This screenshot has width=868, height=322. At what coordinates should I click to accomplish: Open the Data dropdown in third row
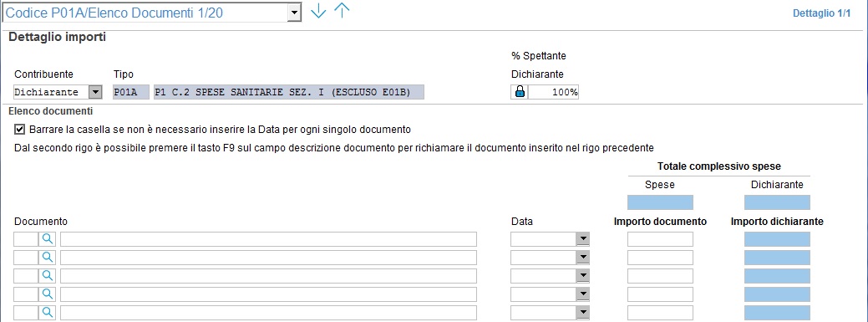pyautogui.click(x=582, y=275)
